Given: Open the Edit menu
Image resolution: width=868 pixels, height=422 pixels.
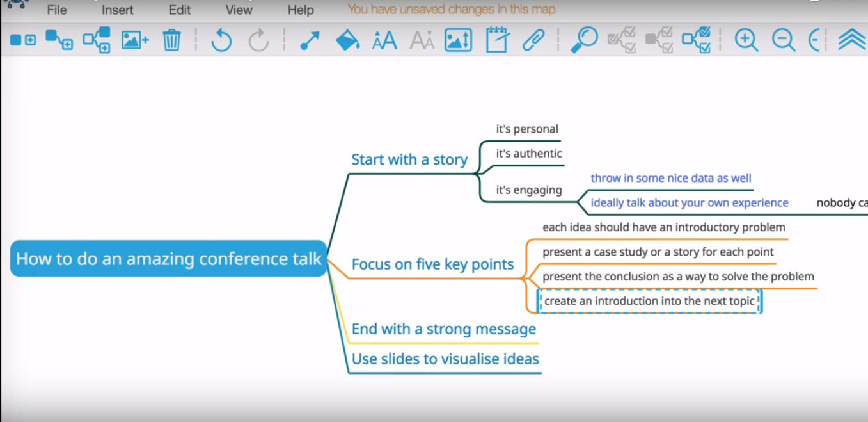Looking at the screenshot, I should click(x=180, y=10).
